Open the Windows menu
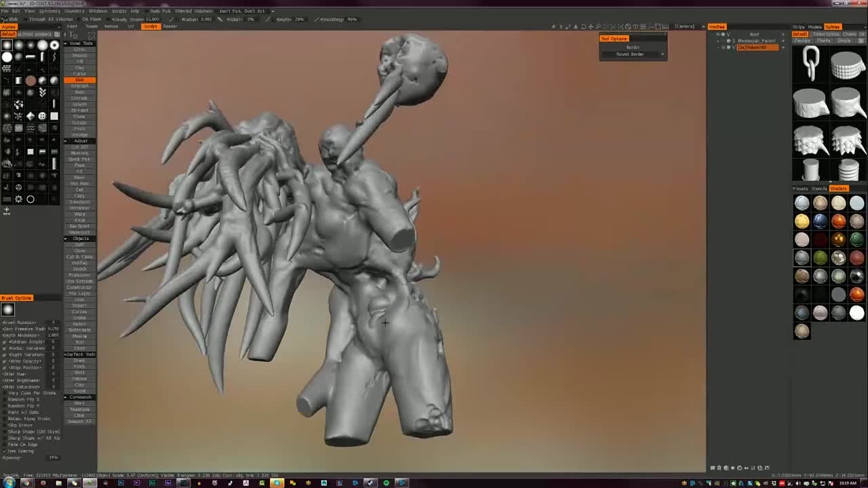This screenshot has width=868, height=488. pos(98,11)
